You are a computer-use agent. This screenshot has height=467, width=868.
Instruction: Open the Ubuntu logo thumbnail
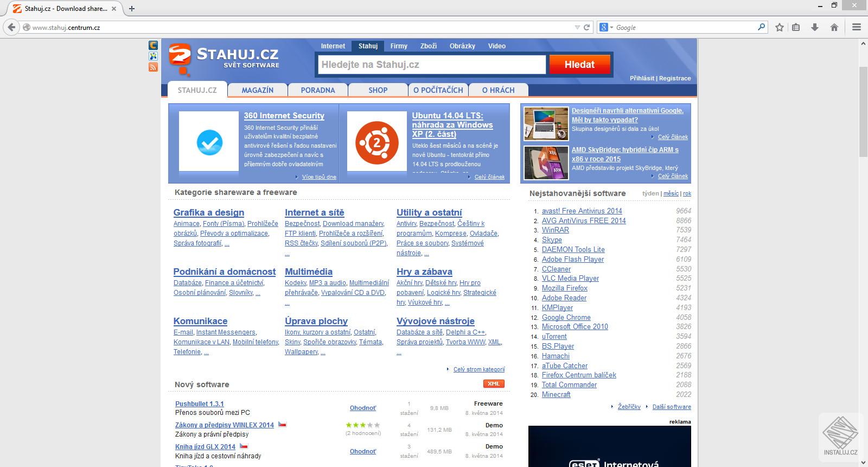(376, 141)
